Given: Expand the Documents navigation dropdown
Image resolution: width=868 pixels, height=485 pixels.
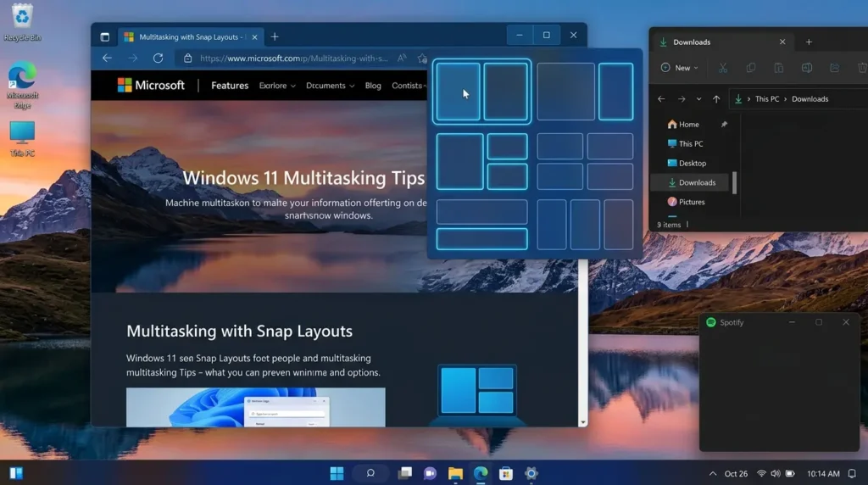Looking at the screenshot, I should pos(330,86).
